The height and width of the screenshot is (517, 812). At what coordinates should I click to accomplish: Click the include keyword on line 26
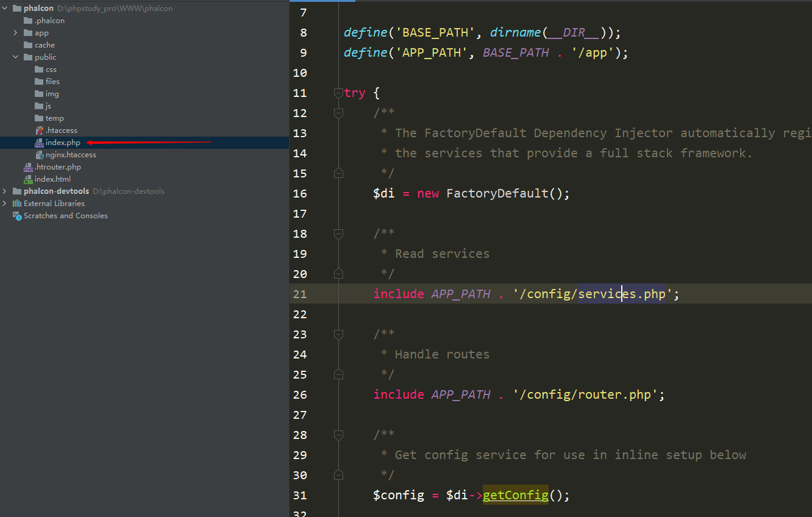[399, 394]
